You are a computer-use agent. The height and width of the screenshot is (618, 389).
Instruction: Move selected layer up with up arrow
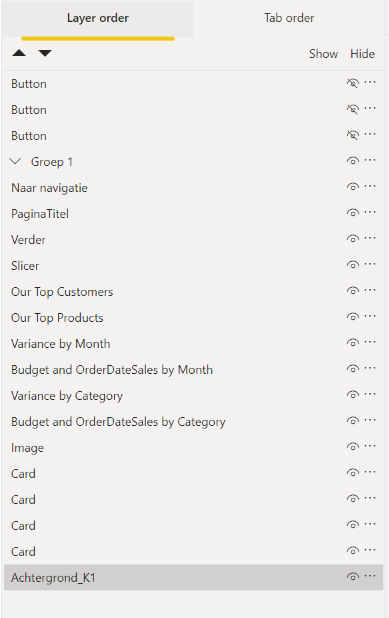tap(19, 53)
